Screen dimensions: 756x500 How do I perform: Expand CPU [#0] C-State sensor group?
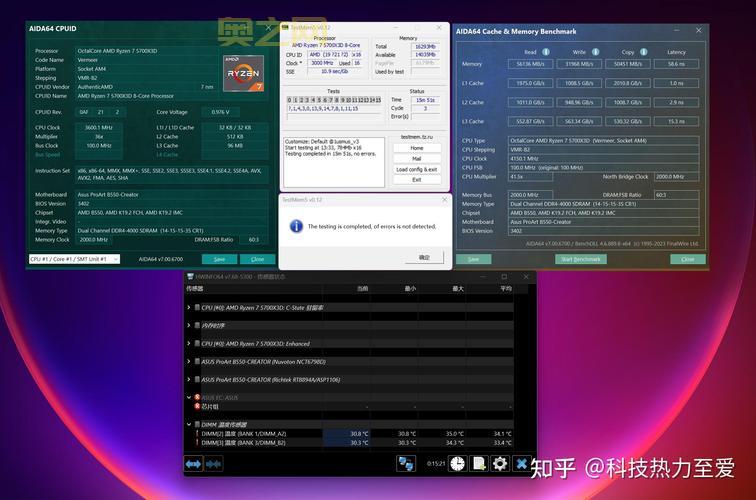tap(189, 307)
